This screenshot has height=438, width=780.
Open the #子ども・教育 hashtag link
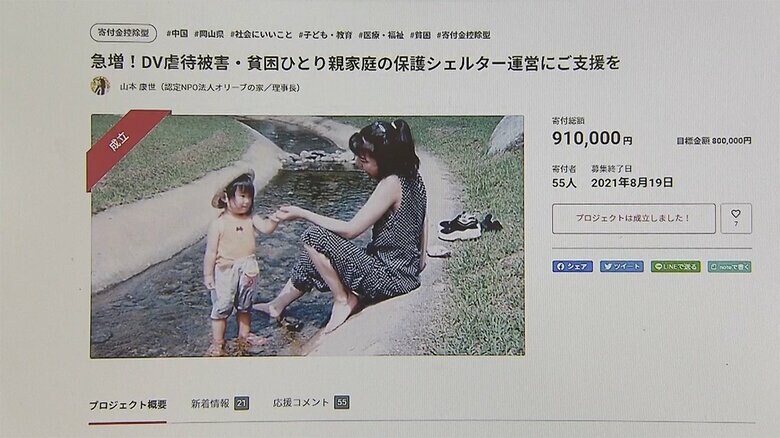click(325, 35)
